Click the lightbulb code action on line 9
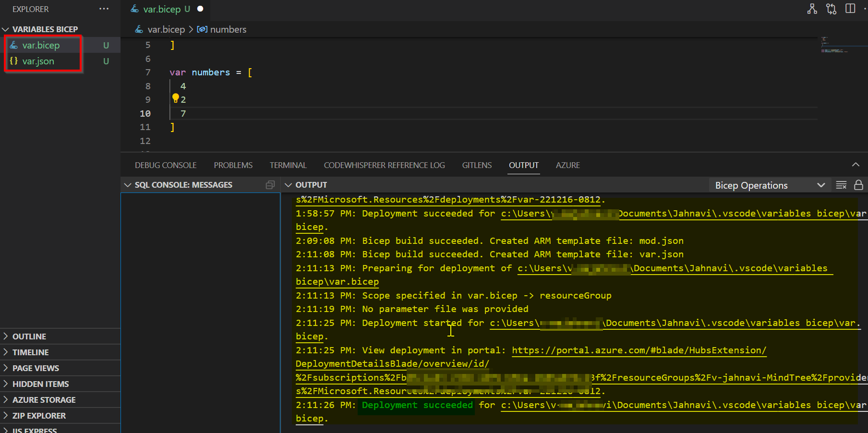 tap(176, 98)
